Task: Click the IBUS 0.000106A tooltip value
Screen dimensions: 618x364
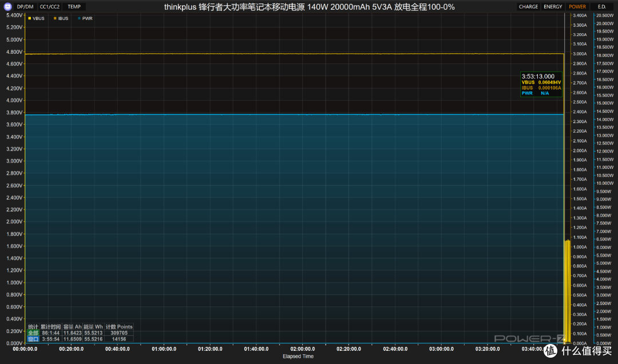Action: point(541,88)
